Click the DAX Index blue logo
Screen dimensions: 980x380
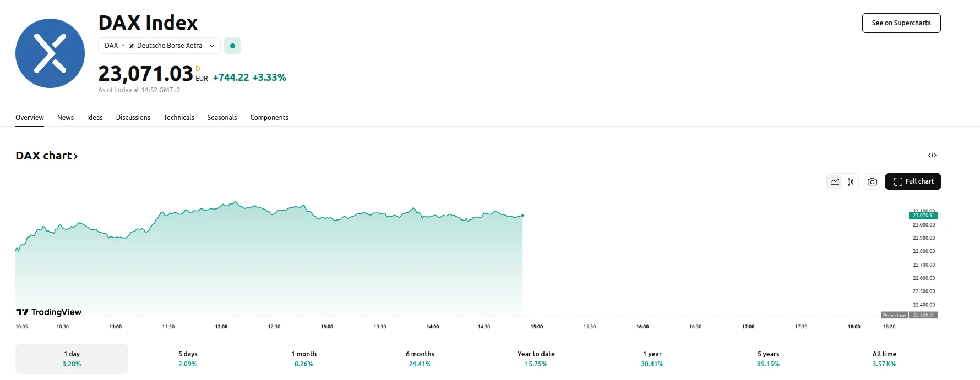point(50,53)
